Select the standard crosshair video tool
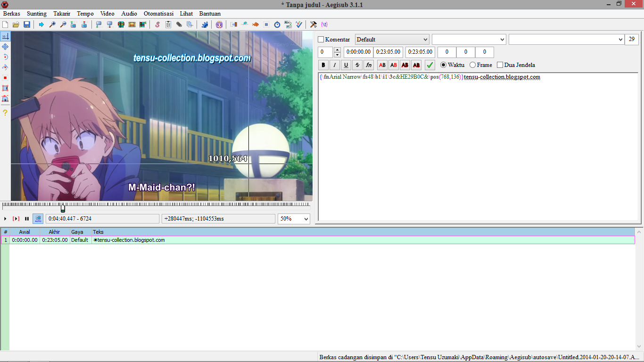Viewport: 644px width, 362px height. (x=5, y=36)
